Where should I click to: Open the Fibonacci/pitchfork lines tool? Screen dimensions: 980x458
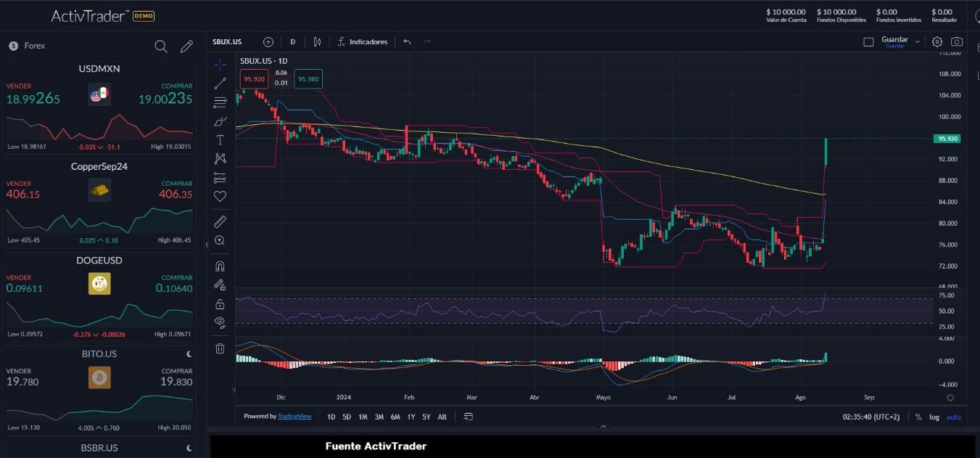point(221,102)
